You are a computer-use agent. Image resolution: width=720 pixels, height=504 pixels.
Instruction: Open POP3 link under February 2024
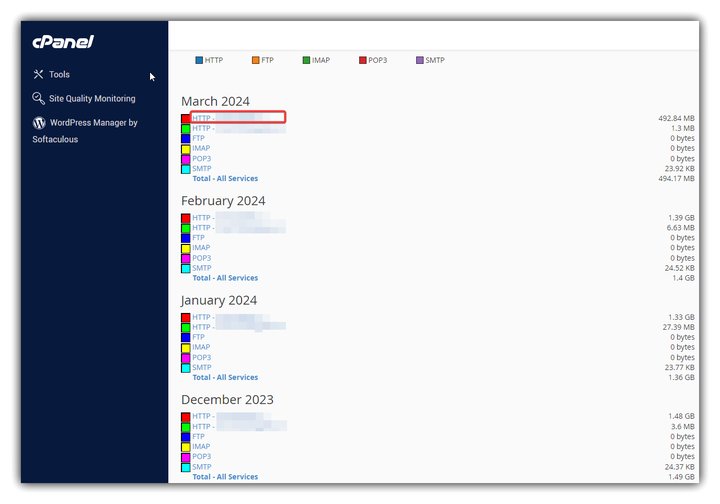[x=202, y=258]
